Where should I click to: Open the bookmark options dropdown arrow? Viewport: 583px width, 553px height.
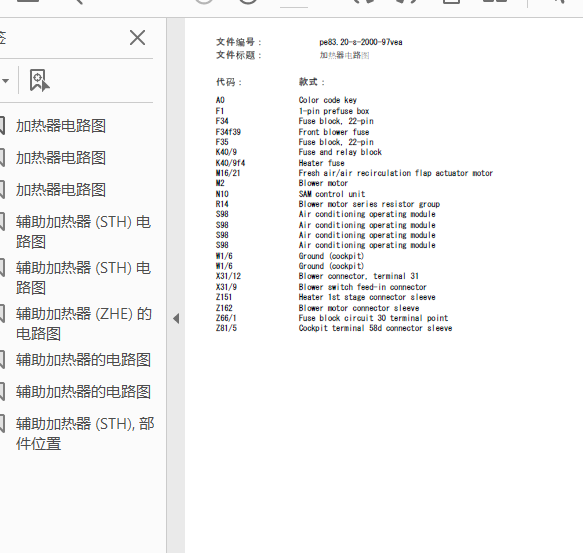(x=6, y=80)
